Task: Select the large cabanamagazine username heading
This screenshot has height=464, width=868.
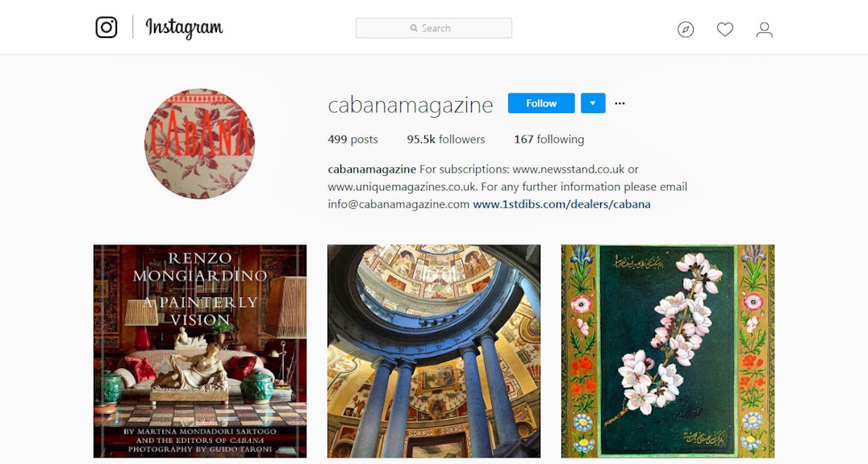Action: [x=410, y=105]
